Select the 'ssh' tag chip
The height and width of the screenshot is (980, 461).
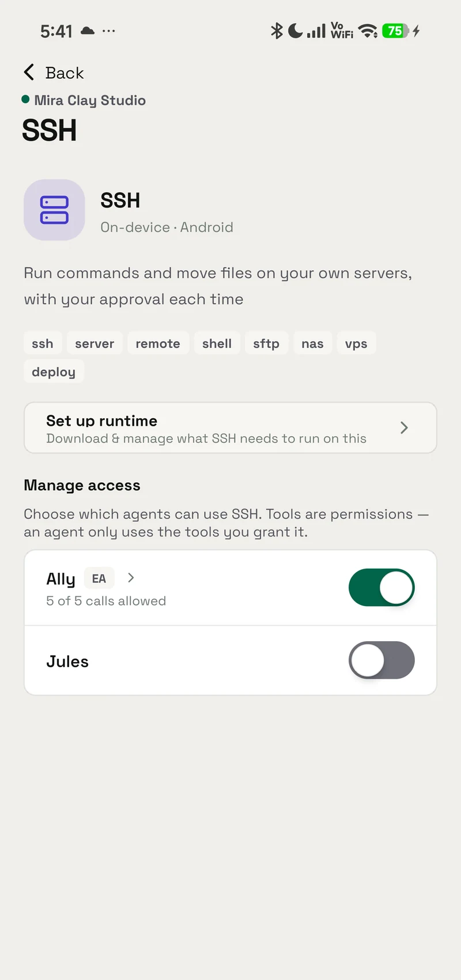point(43,343)
